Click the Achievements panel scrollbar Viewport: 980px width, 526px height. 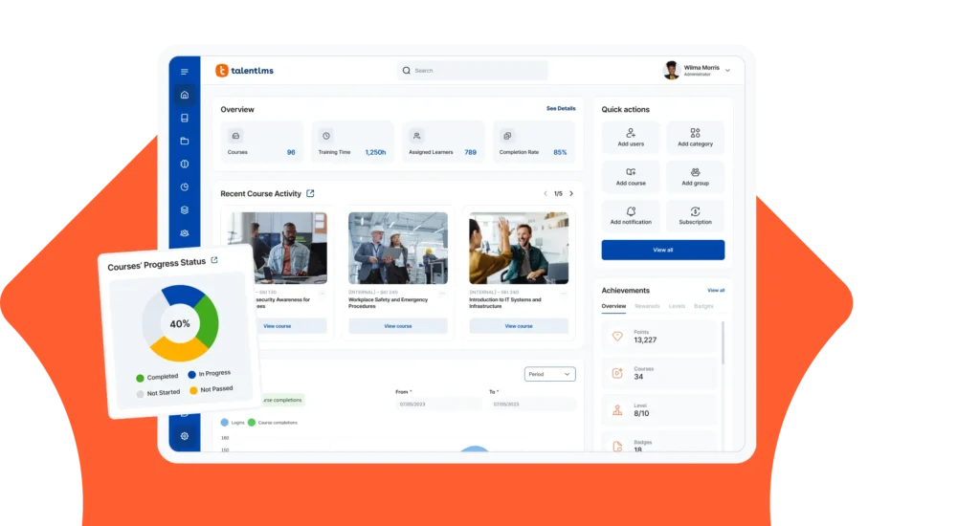(x=724, y=342)
